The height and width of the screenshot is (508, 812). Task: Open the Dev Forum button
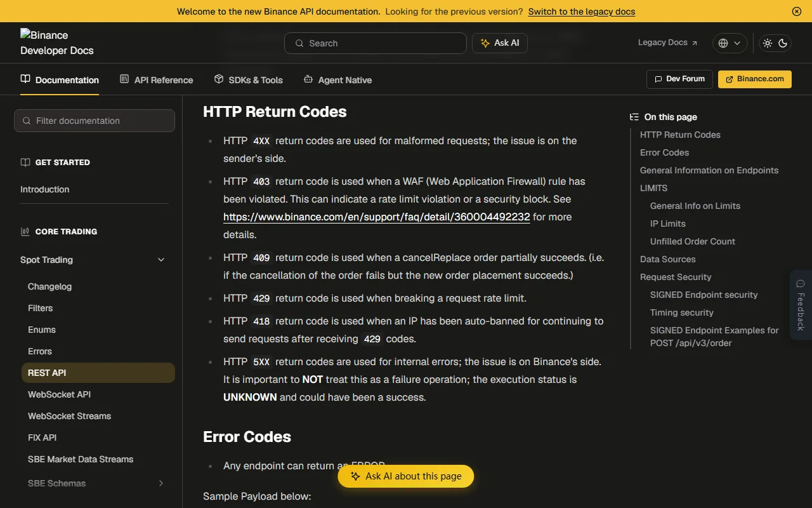click(x=679, y=79)
